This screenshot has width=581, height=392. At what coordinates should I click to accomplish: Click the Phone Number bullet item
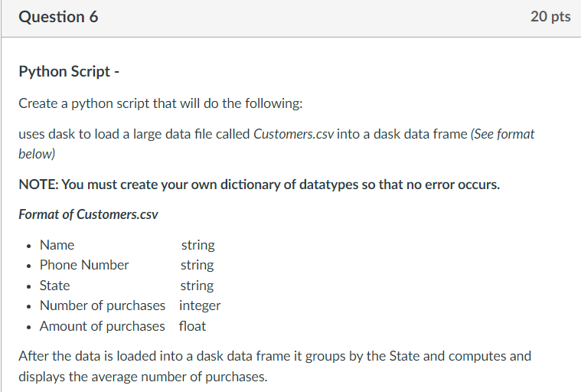coord(84,265)
